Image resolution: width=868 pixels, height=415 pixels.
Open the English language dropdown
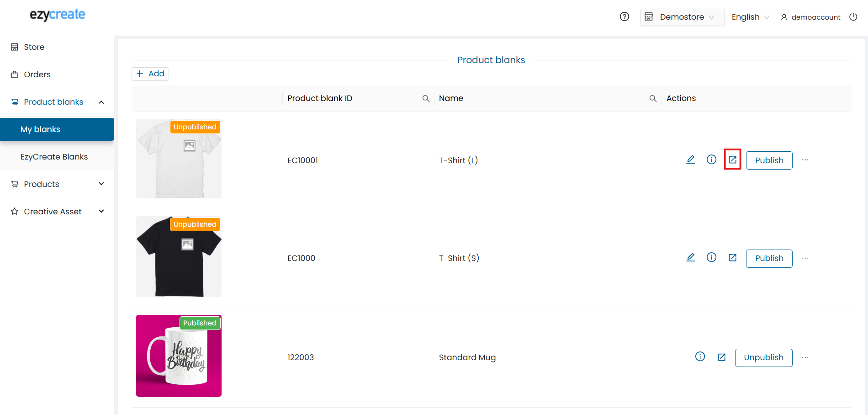(x=750, y=17)
